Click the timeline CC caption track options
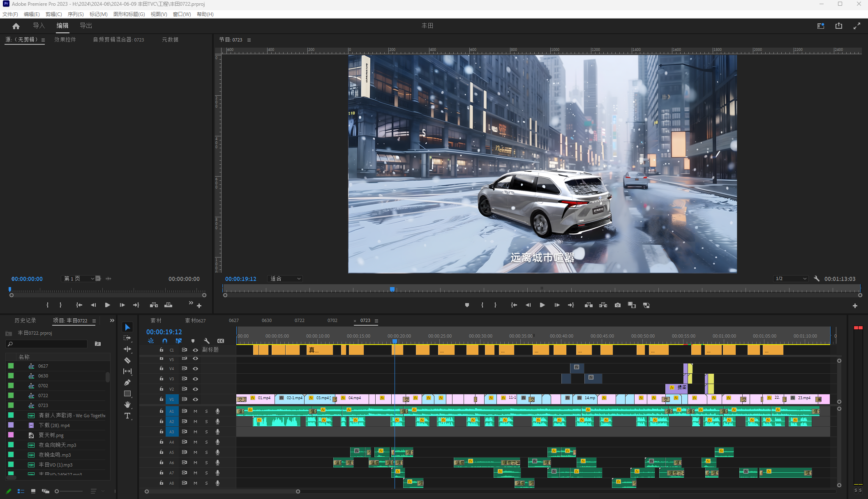This screenshot has width=868, height=499. (x=221, y=341)
